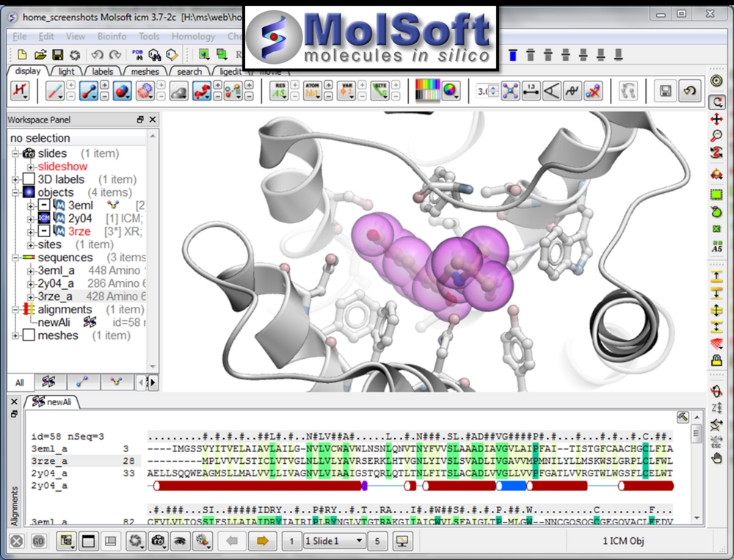Toggle checkbox for meshes item
The image size is (734, 560).
29,335
